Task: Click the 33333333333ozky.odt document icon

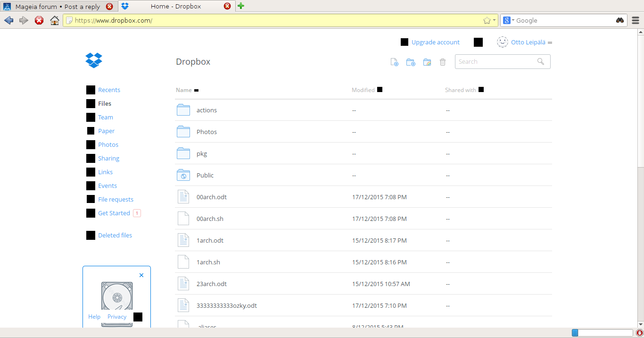Action: tap(183, 305)
